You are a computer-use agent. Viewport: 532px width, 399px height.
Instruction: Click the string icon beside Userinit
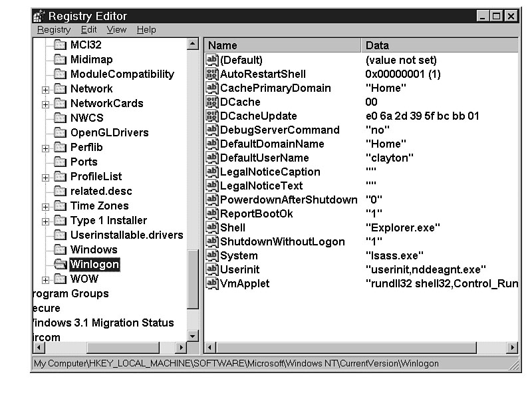point(212,270)
